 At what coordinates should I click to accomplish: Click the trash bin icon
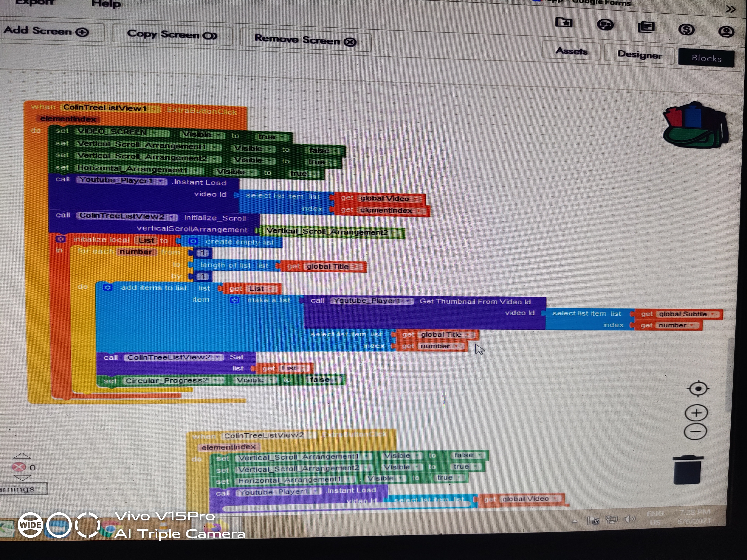[x=688, y=469]
